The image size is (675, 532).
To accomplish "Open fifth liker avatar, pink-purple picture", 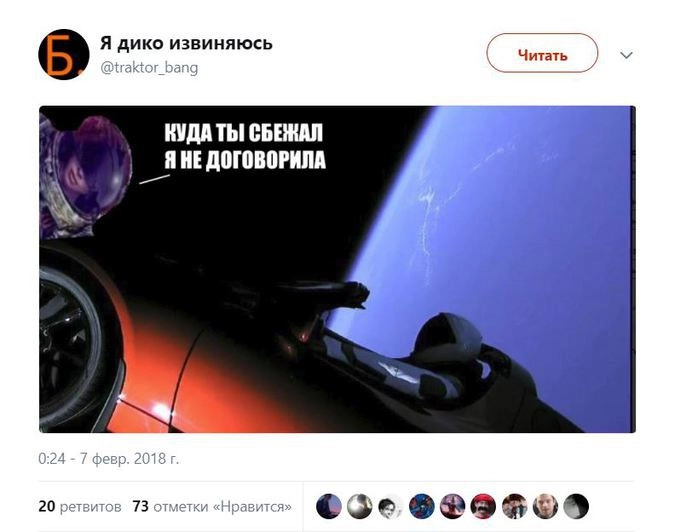I will 452,506.
